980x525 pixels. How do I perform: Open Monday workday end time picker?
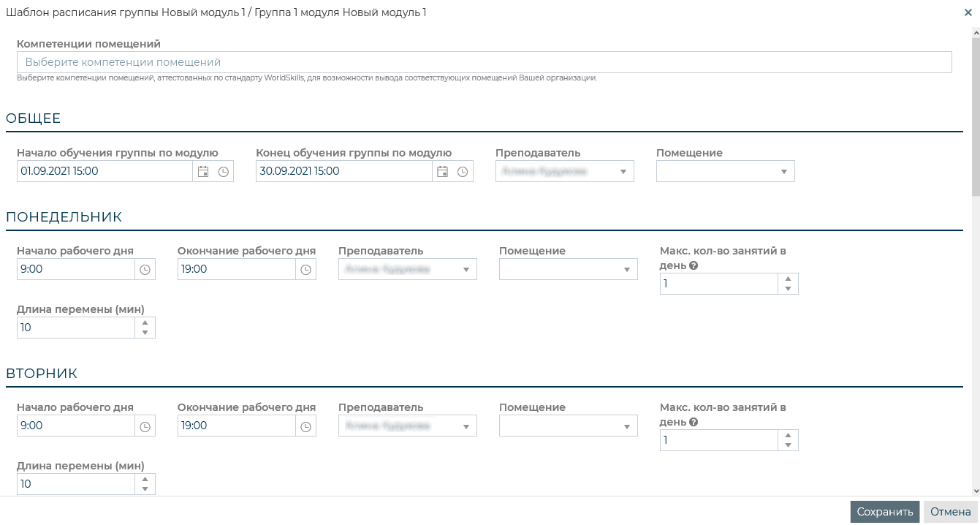pos(305,270)
